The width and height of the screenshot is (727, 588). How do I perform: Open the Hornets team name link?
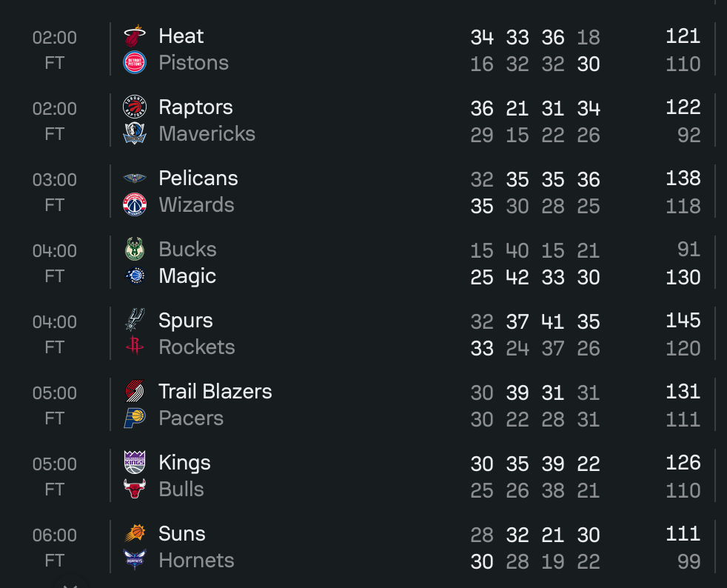(196, 561)
